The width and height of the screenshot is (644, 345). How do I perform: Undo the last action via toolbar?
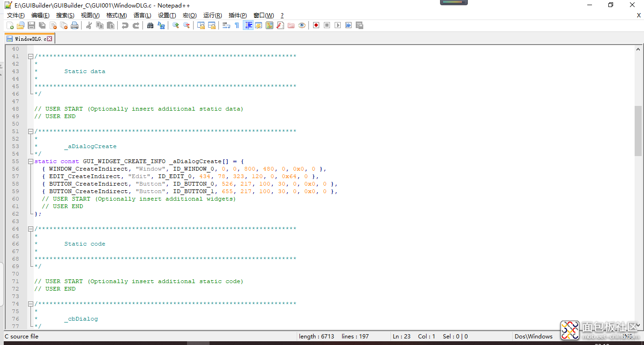tap(125, 25)
